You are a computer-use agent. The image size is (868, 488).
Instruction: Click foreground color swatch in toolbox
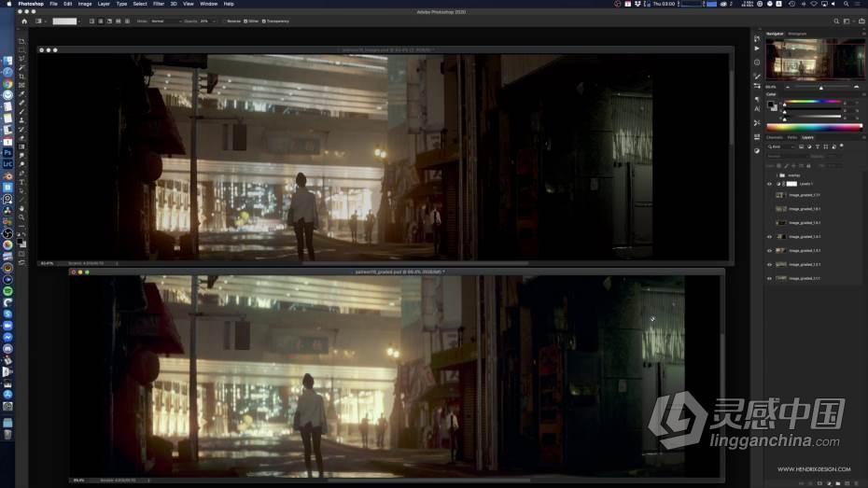pyautogui.click(x=20, y=242)
